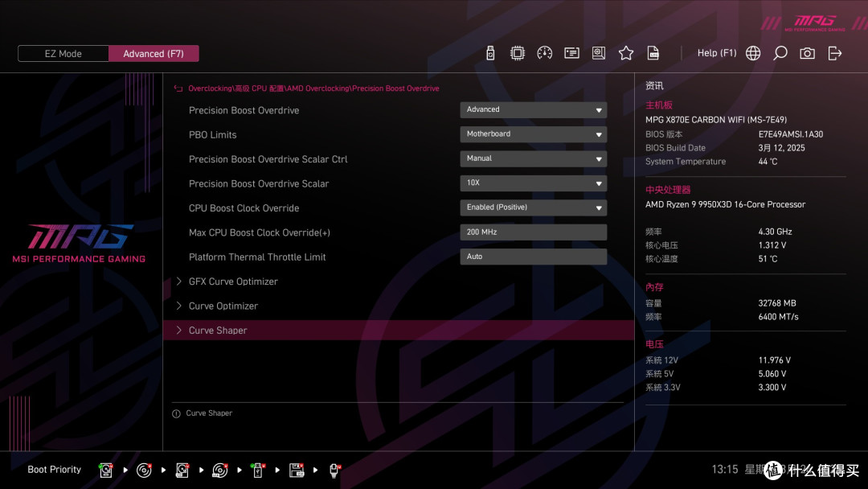Image resolution: width=868 pixels, height=489 pixels.
Task: Select the USB key boot device icon
Action: [x=257, y=471]
